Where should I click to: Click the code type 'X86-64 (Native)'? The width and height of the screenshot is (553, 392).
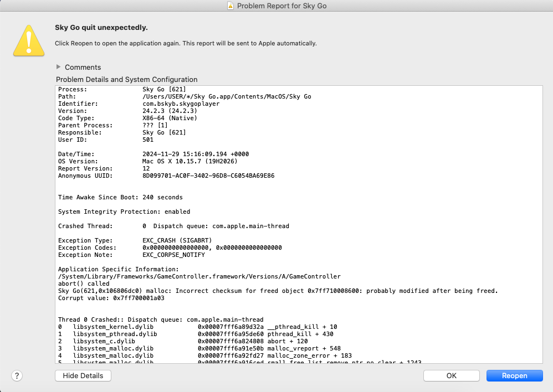coord(170,118)
